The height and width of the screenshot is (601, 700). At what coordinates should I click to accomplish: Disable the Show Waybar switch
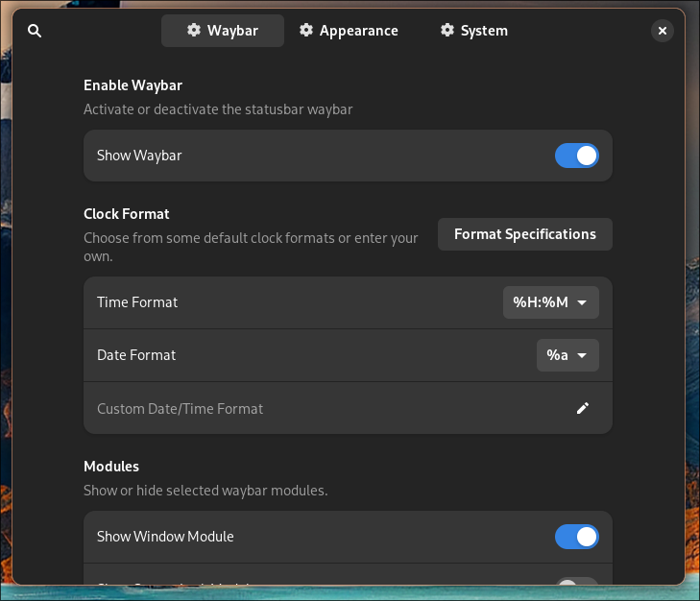[x=576, y=156]
